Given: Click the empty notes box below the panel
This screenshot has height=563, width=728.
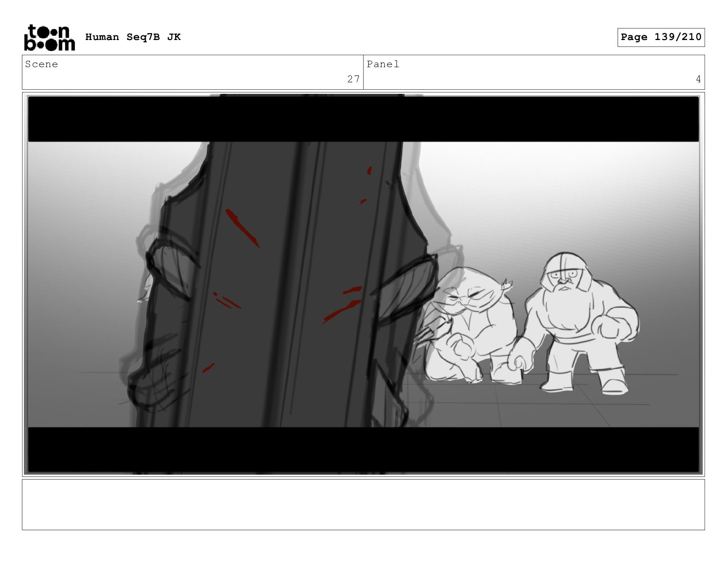Looking at the screenshot, I should 363,505.
